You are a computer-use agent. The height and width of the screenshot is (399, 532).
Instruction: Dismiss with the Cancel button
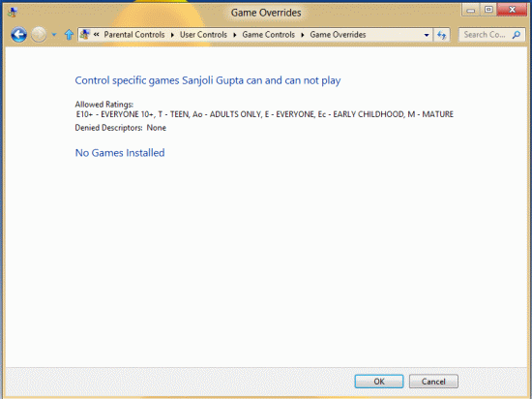pos(433,382)
